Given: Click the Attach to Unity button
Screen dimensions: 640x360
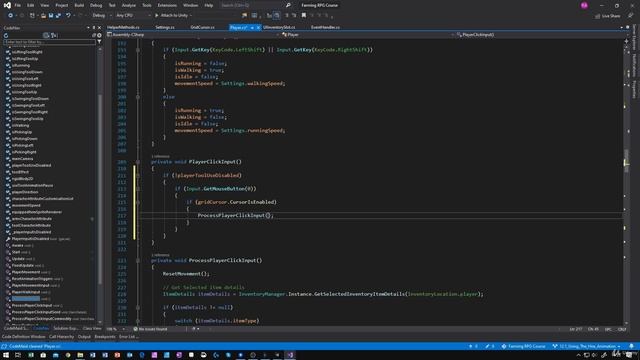Looking at the screenshot, I should (171, 16).
